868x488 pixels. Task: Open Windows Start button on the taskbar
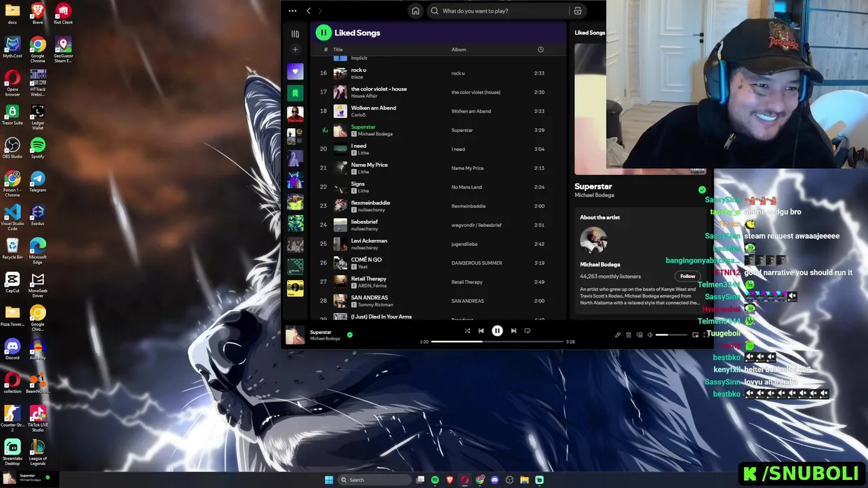pos(329,480)
